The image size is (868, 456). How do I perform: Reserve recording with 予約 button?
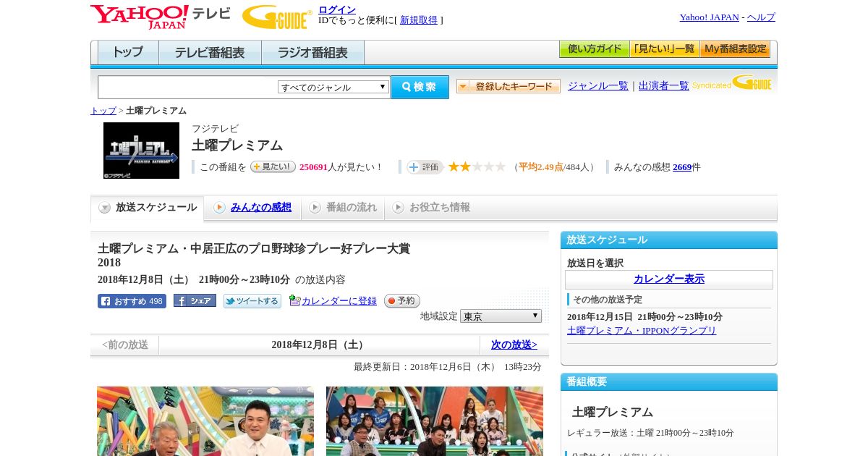point(401,301)
